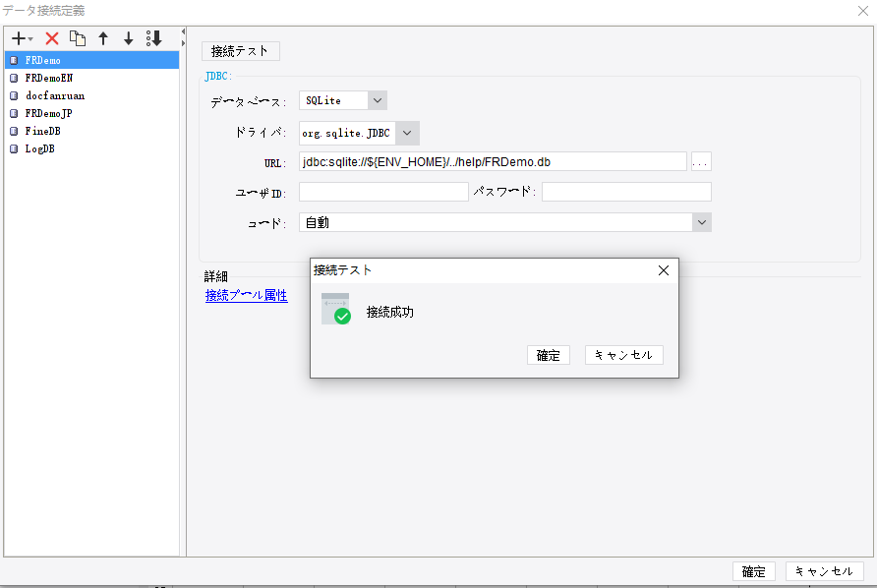877x588 pixels.
Task: Collapse the left panel using splitter arrows
Action: [x=183, y=31]
